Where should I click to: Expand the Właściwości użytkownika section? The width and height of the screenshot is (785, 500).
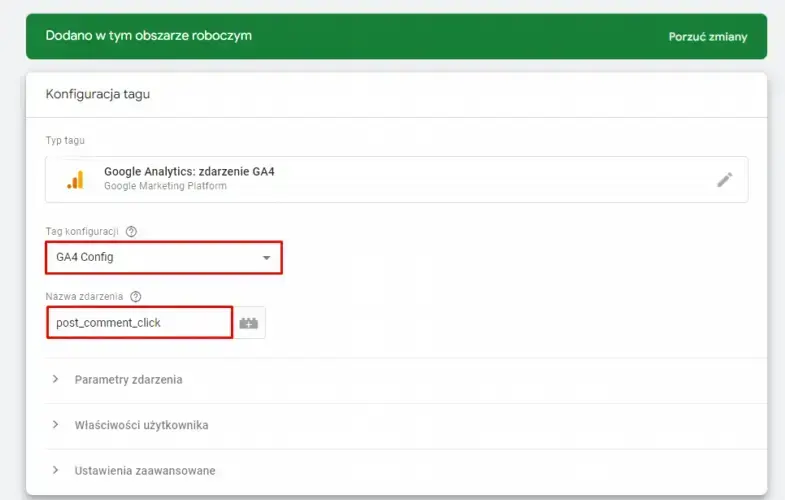coord(141,425)
